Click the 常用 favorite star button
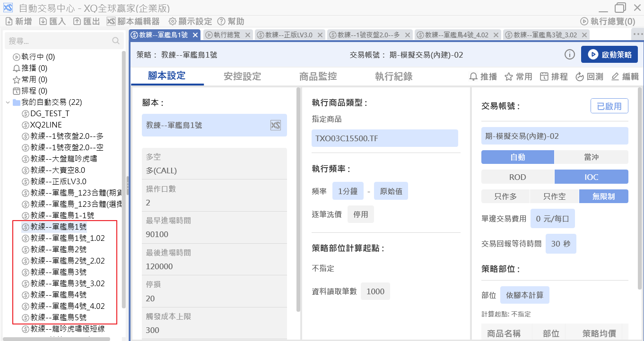 click(x=518, y=77)
